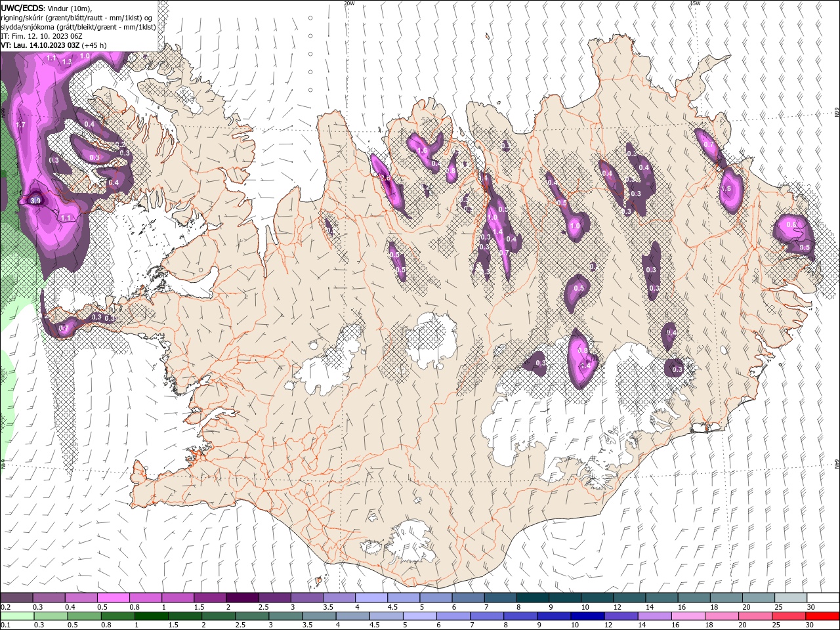Select the darkest purple 2–2.5 snow legend swatch
840x630 pixels.
pos(241,597)
